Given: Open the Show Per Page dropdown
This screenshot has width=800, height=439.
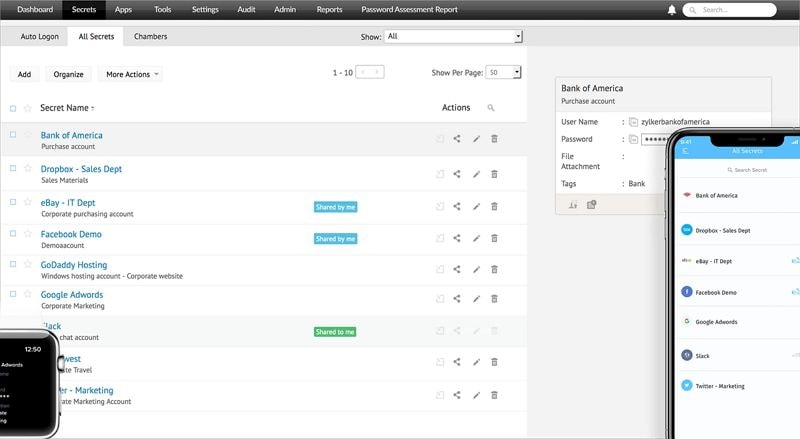Looking at the screenshot, I should pos(503,72).
